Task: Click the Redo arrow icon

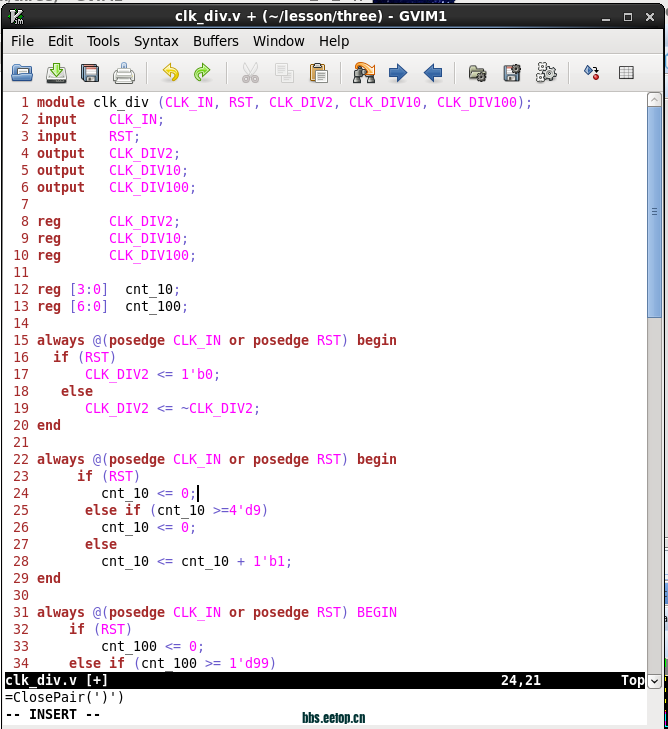Action: 203,73
